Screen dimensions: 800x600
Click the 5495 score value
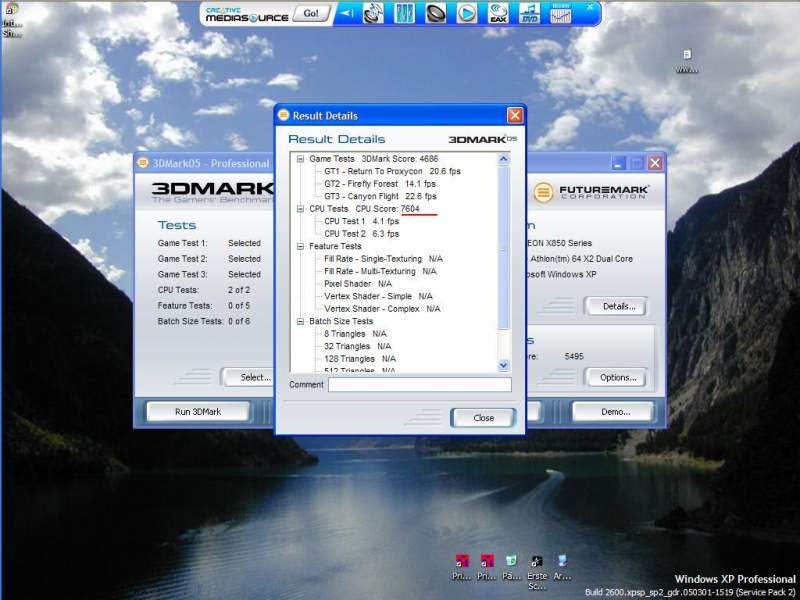tap(574, 356)
